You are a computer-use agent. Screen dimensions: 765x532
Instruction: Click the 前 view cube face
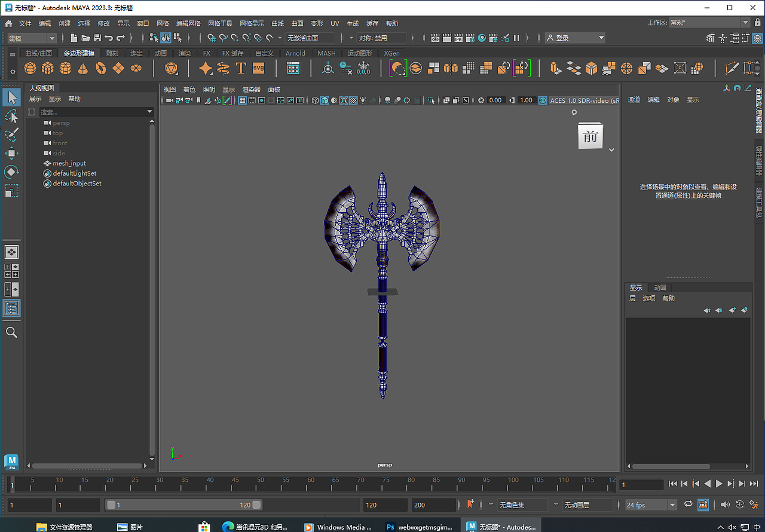coord(590,137)
